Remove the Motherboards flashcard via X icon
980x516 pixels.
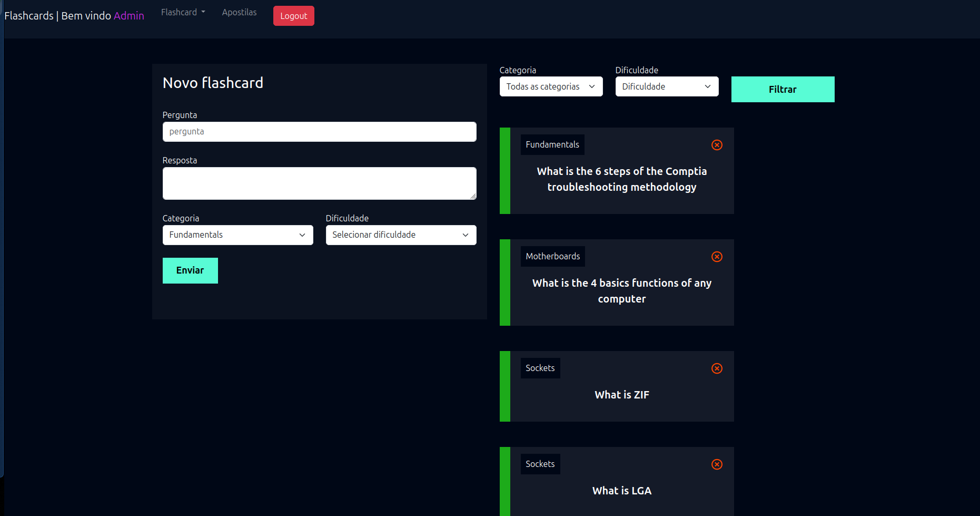tap(717, 257)
